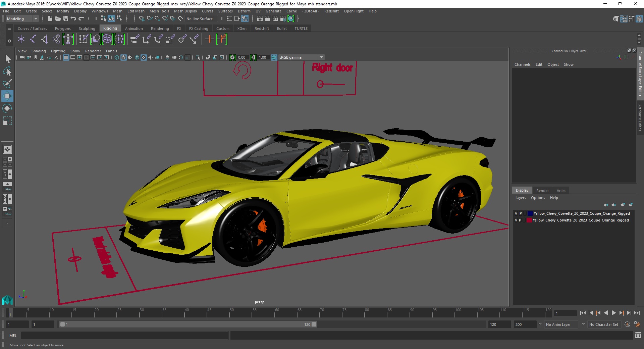Screen dimensions: 644x349
Task: Open animation preferences running-man icon
Action: click(637, 325)
